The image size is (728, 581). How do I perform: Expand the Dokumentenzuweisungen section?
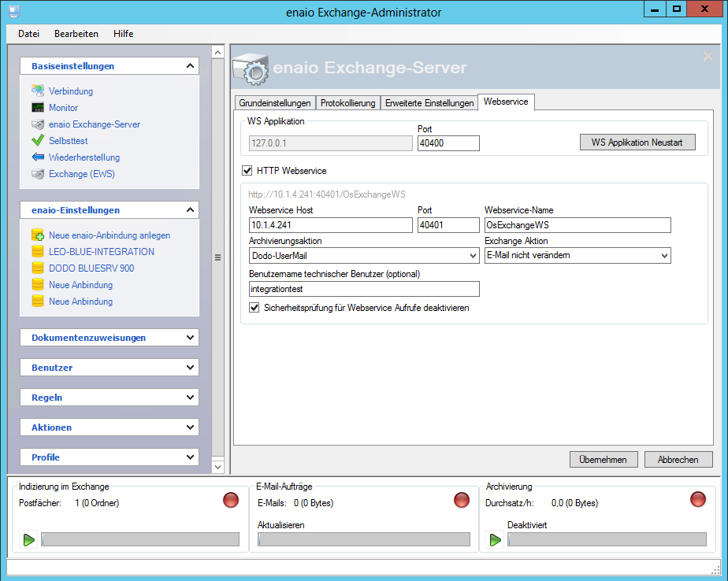click(x=190, y=338)
